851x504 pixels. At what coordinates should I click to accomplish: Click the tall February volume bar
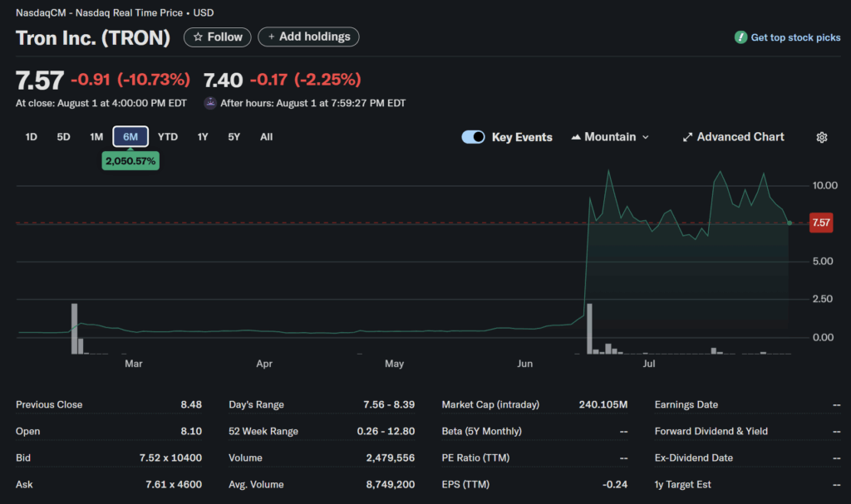point(74,329)
